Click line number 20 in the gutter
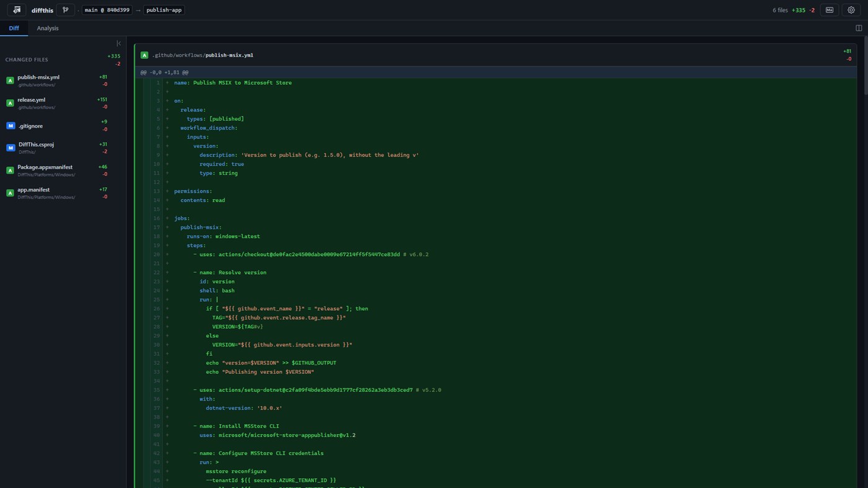868x488 pixels. point(157,254)
